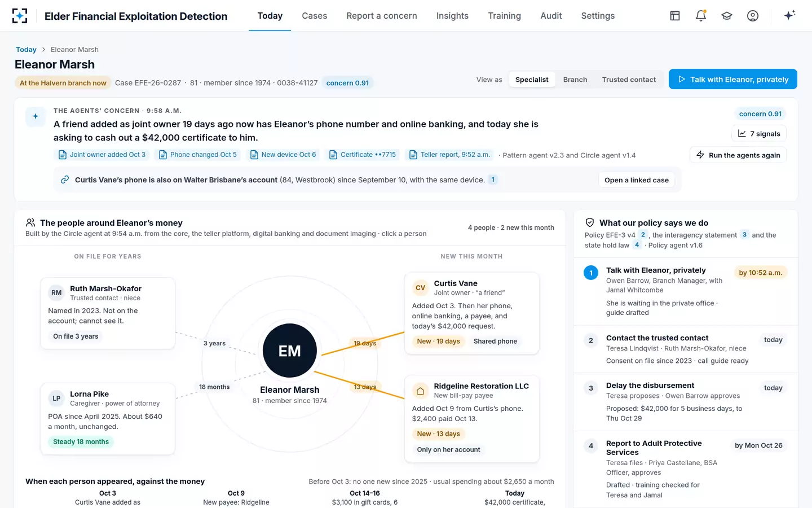Click the graduation cap icon
812x508 pixels.
tap(727, 16)
